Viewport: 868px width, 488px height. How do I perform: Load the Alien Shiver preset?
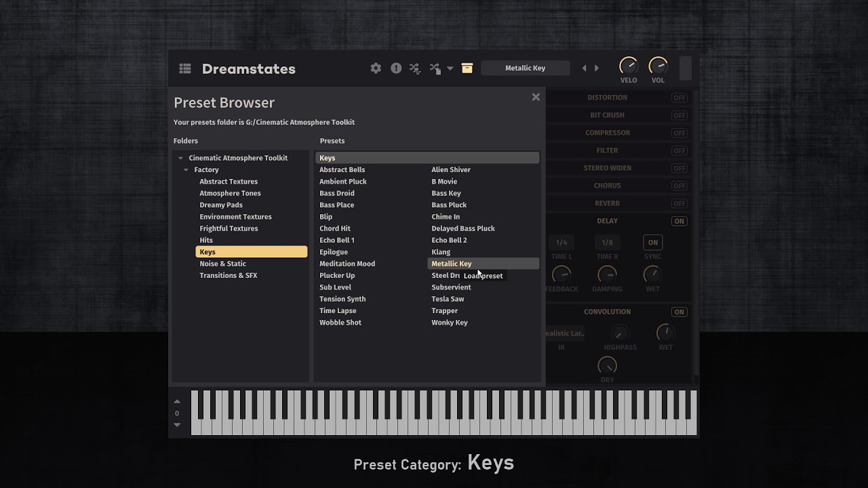[451, 169]
